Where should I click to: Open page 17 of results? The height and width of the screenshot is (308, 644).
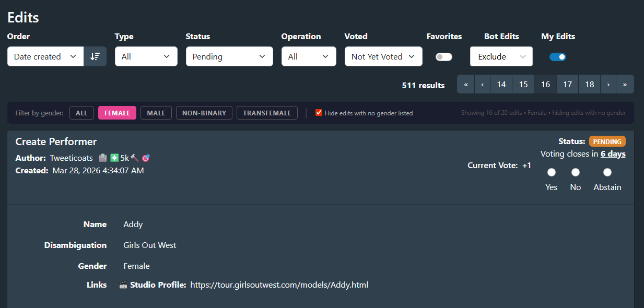click(x=567, y=85)
